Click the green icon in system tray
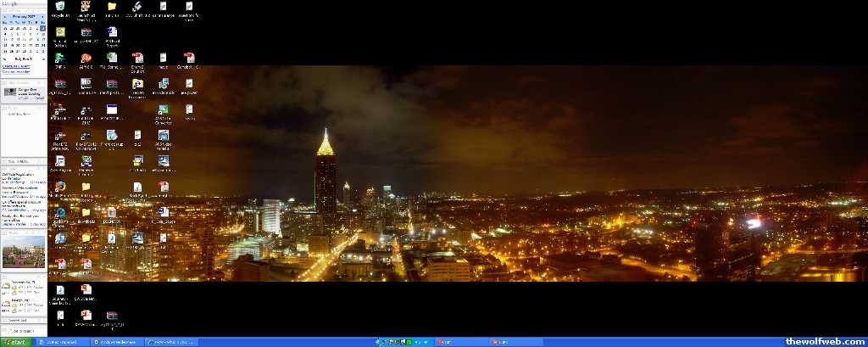 pos(409,342)
